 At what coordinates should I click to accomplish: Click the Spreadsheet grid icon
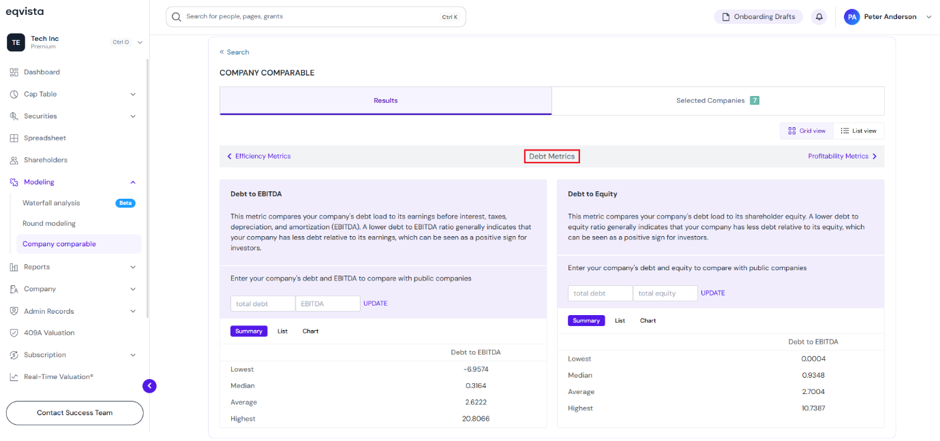click(x=14, y=138)
